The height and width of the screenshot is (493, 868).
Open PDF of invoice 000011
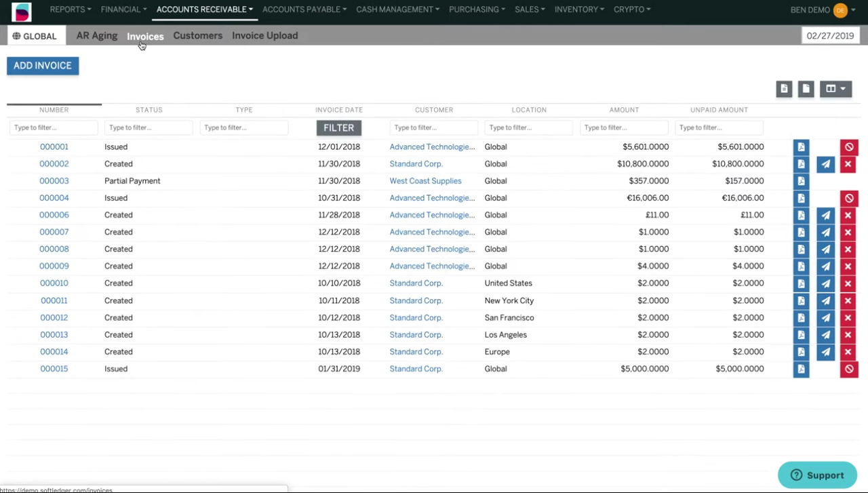coord(801,301)
